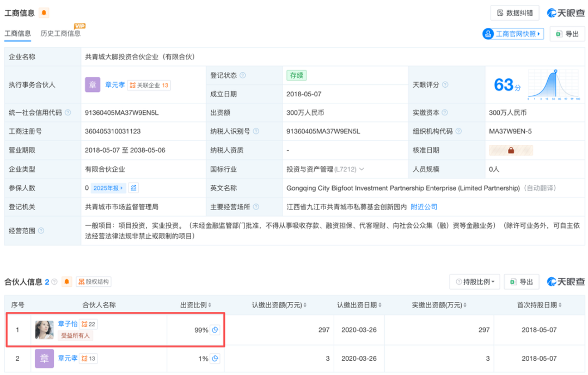Viewport: 588px width, 375px height.
Task: Click the 受益所有人 tag
Action: (75, 335)
